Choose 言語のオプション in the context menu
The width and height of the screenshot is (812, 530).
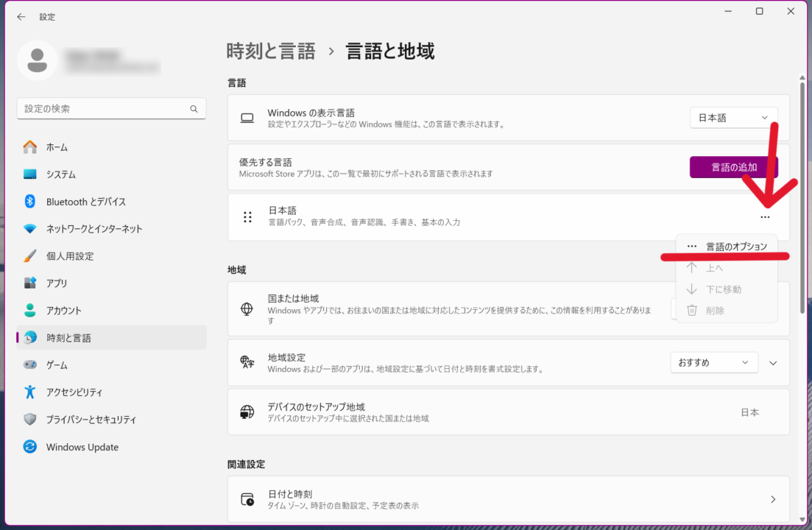pyautogui.click(x=727, y=247)
